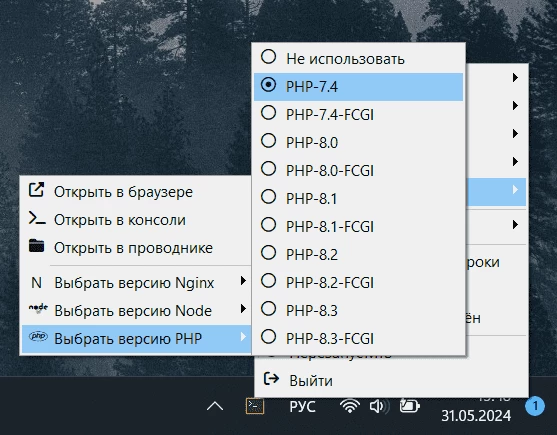The width and height of the screenshot is (557, 435).
Task: Expand the fourth submenu arrow in tray menu
Action: click(515, 162)
